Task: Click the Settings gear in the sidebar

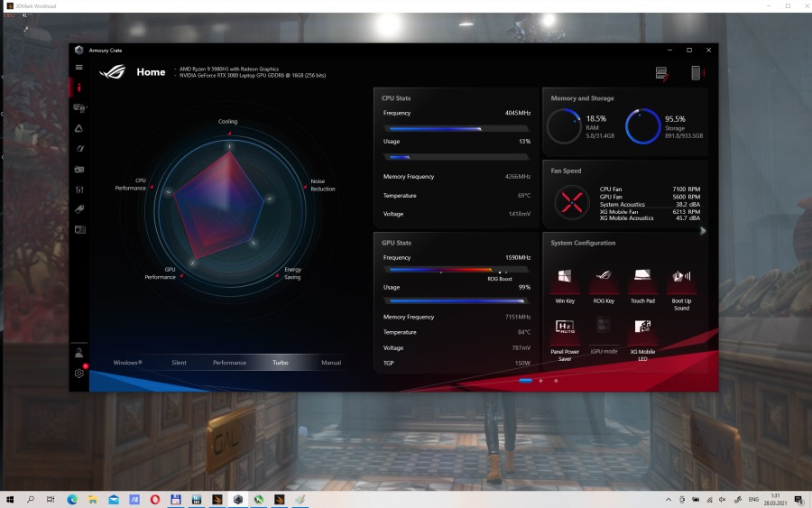Action: tap(79, 374)
